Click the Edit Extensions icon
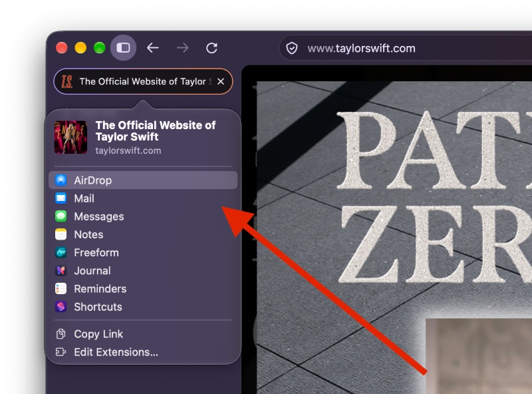This screenshot has width=532, height=394. pos(61,352)
